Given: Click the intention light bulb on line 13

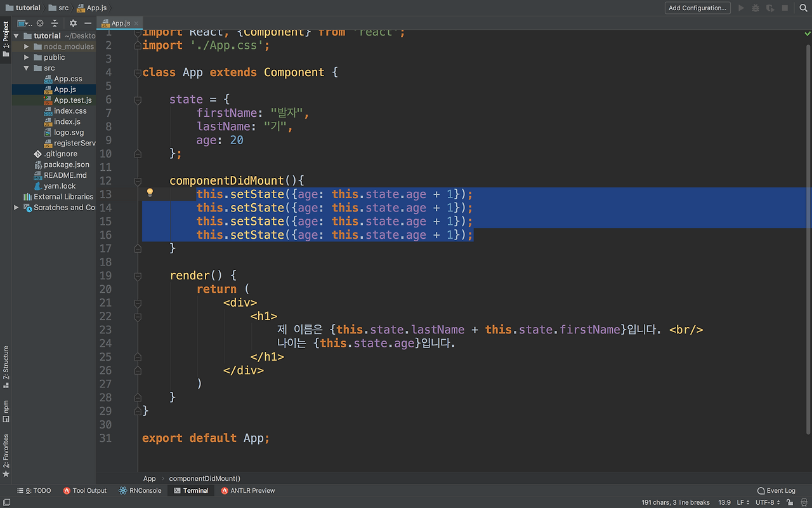Looking at the screenshot, I should [x=150, y=192].
